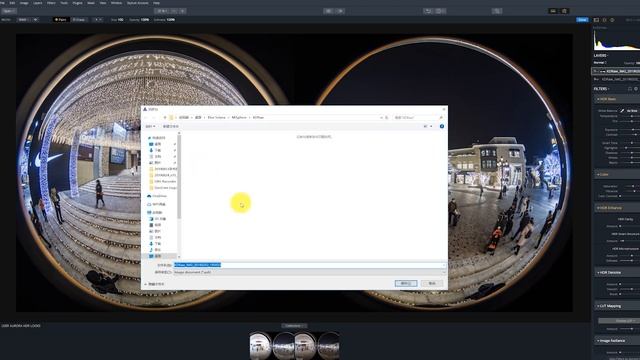
Task: Select the Paint brush mode
Action: coord(60,20)
